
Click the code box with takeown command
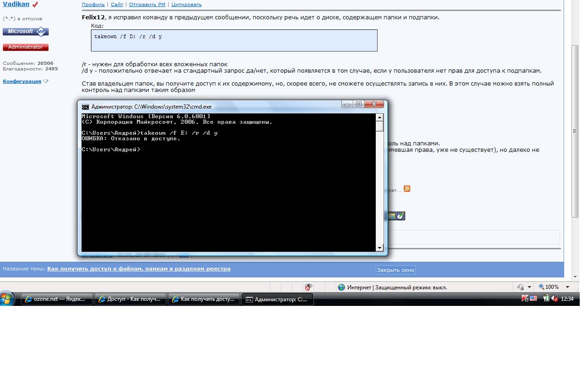[x=234, y=40]
